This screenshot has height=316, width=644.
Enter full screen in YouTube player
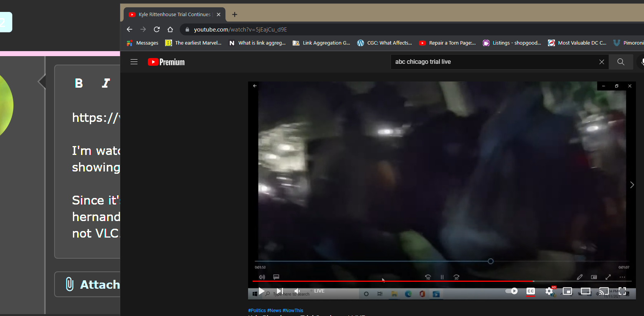pos(622,291)
